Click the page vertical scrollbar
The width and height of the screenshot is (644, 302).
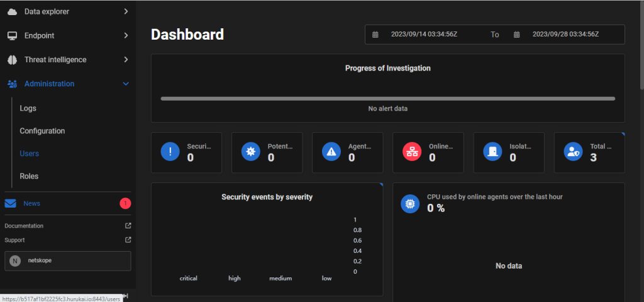pos(641,45)
